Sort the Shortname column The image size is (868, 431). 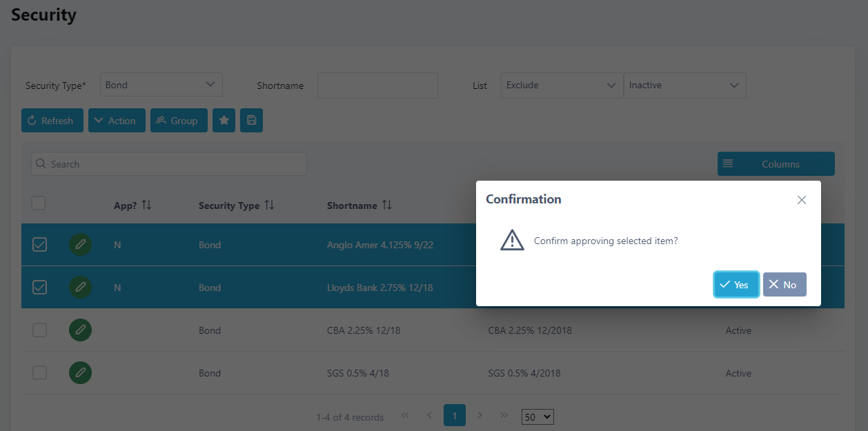pos(387,206)
